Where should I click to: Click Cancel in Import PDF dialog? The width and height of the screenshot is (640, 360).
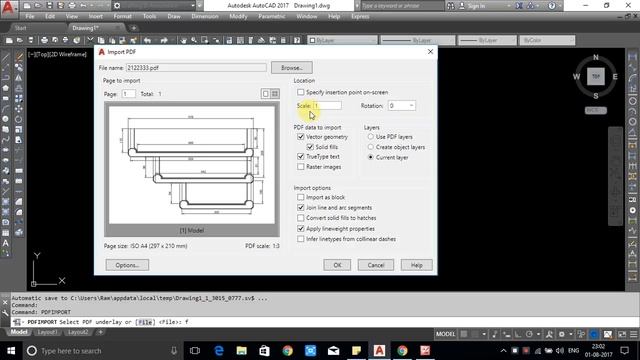pos(376,265)
